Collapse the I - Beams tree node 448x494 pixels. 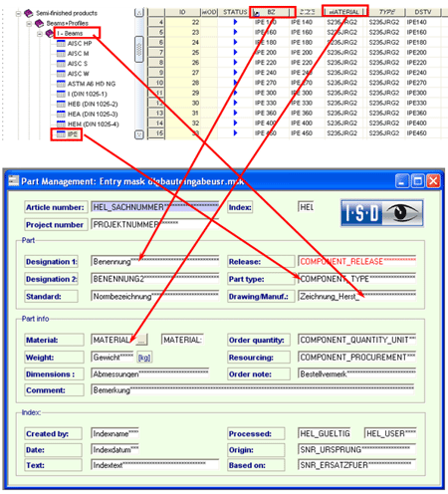point(40,34)
